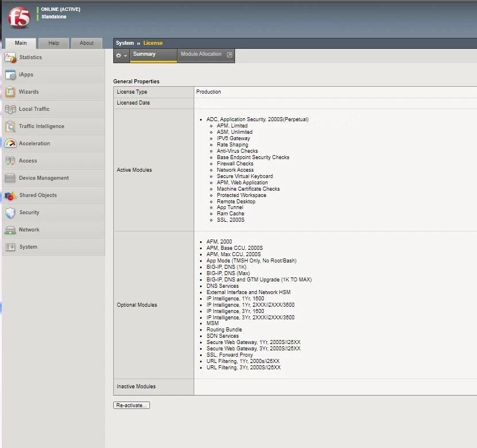Open Traffic Intelligence via its icon
Viewport: 477px width, 448px height.
[10, 126]
